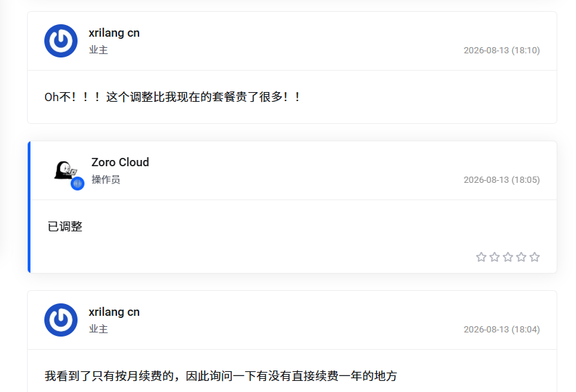Click xrilang cn avatar in top message

[x=61, y=41]
